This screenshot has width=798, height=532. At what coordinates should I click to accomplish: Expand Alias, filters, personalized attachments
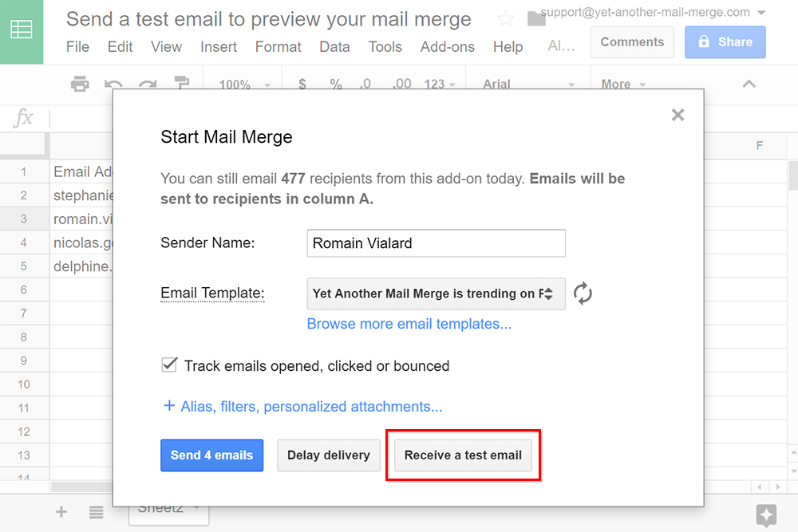(302, 406)
